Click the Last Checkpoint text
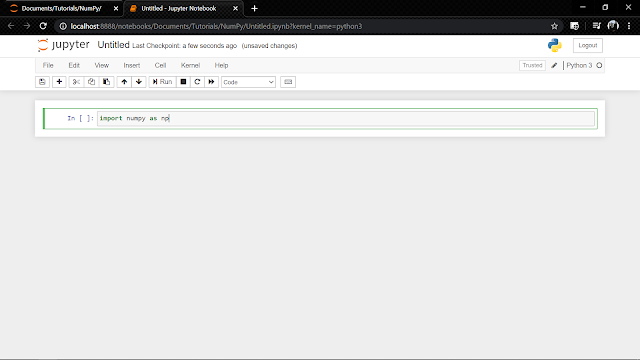This screenshot has width=640, height=360. (x=184, y=46)
